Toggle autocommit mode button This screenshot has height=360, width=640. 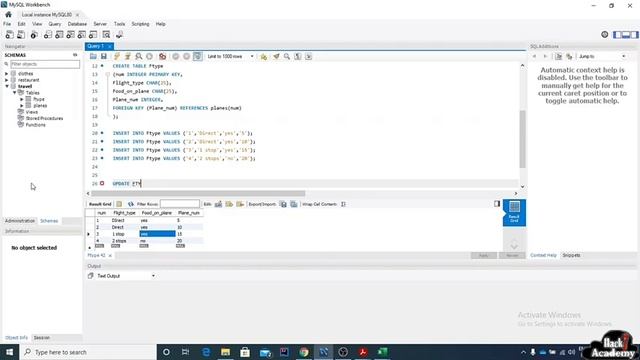coord(198,56)
